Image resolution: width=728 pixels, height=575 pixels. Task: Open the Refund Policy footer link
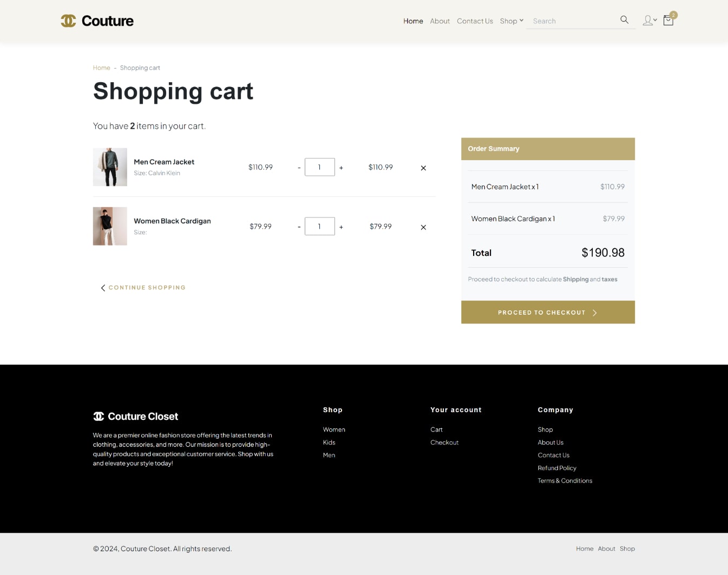pyautogui.click(x=556, y=468)
